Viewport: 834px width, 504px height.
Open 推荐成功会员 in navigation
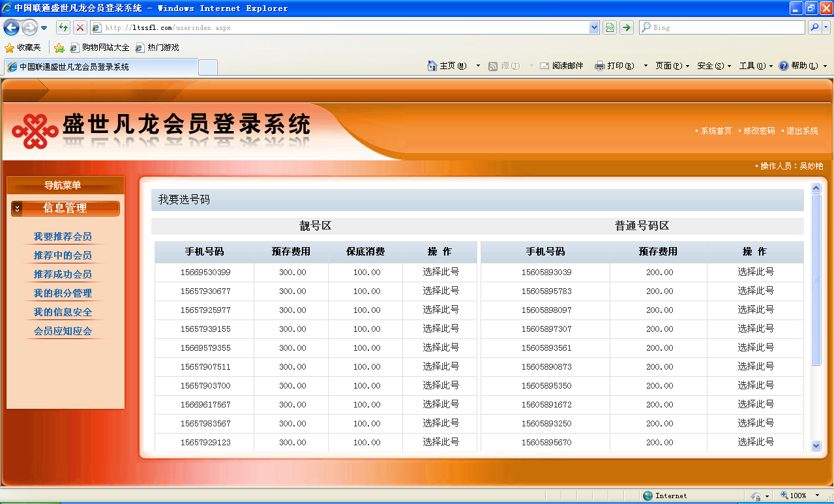click(63, 274)
